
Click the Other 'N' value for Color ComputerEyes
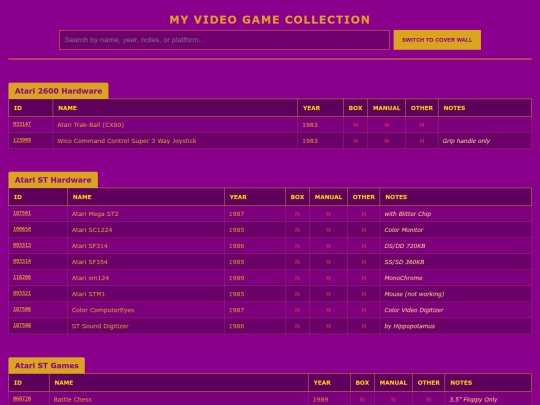coord(364,310)
